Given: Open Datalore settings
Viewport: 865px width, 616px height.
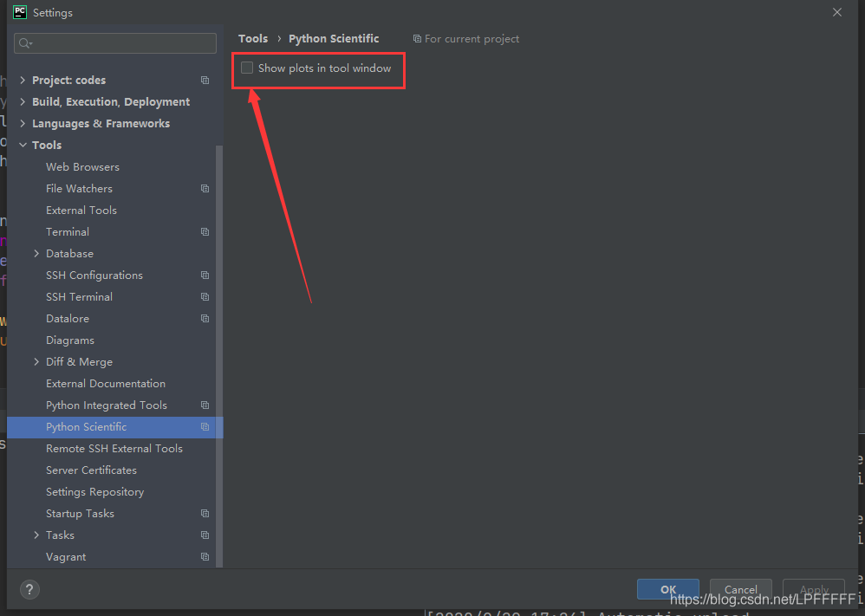Looking at the screenshot, I should pos(68,318).
